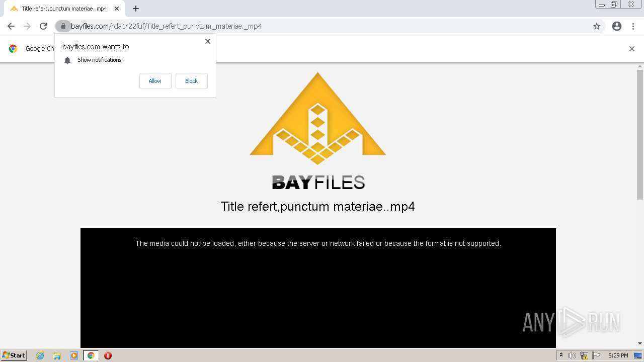
Task: Click the media could not be loaded message
Action: coord(318,243)
